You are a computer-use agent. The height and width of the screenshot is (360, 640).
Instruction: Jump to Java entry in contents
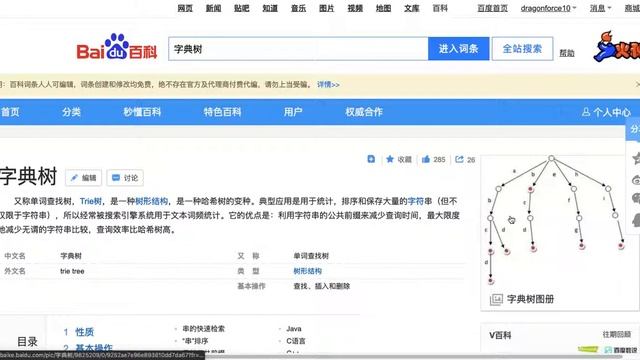click(x=294, y=329)
